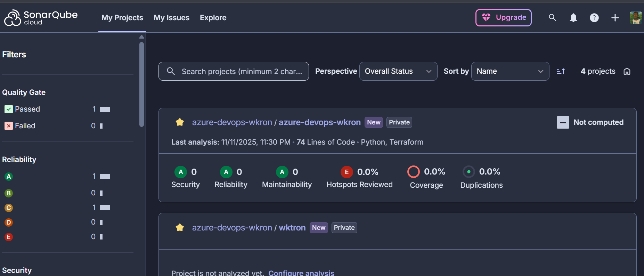644x276 pixels.
Task: Open the help question mark menu
Action: [594, 18]
